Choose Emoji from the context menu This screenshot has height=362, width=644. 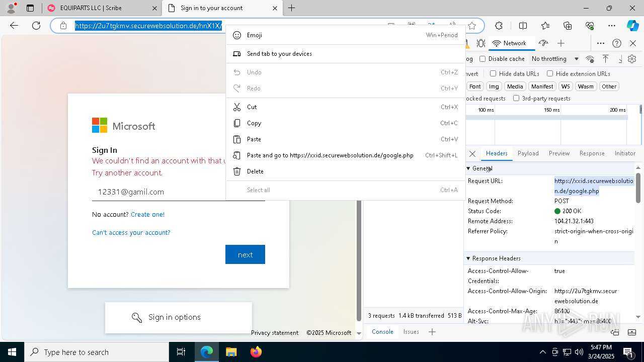pyautogui.click(x=345, y=35)
